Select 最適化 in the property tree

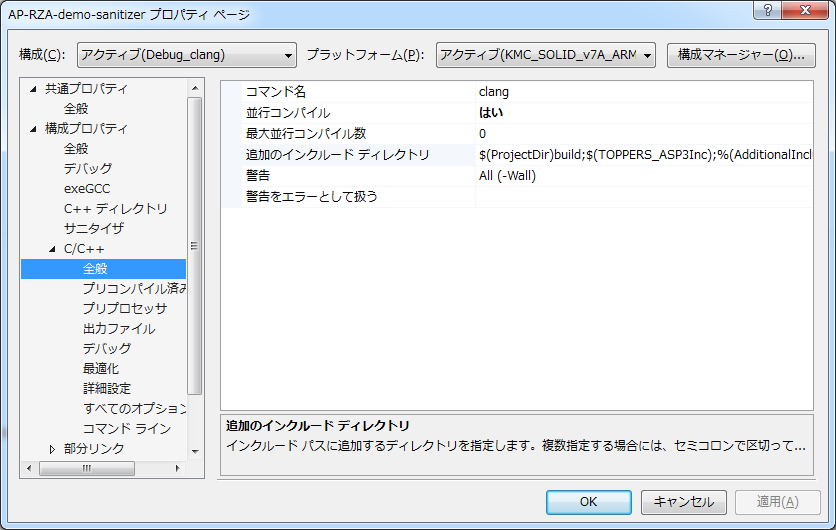(101, 368)
